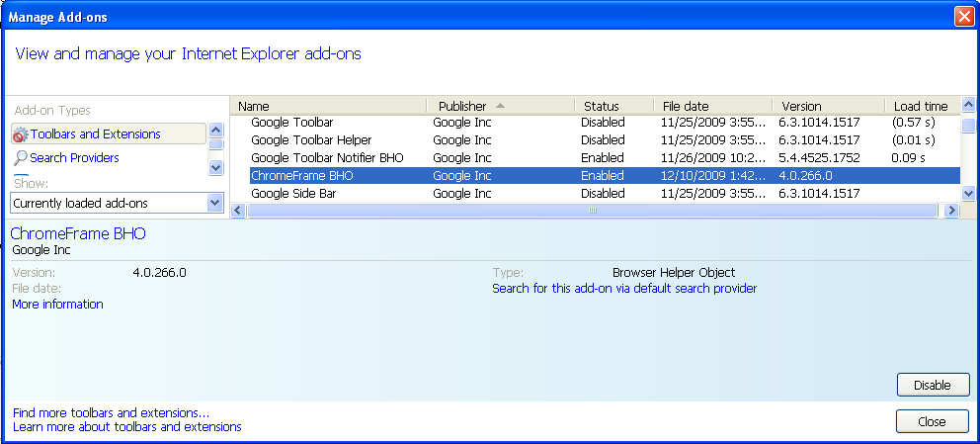Click Disabled status of Google Side Bar
The height and width of the screenshot is (444, 980).
(x=603, y=193)
